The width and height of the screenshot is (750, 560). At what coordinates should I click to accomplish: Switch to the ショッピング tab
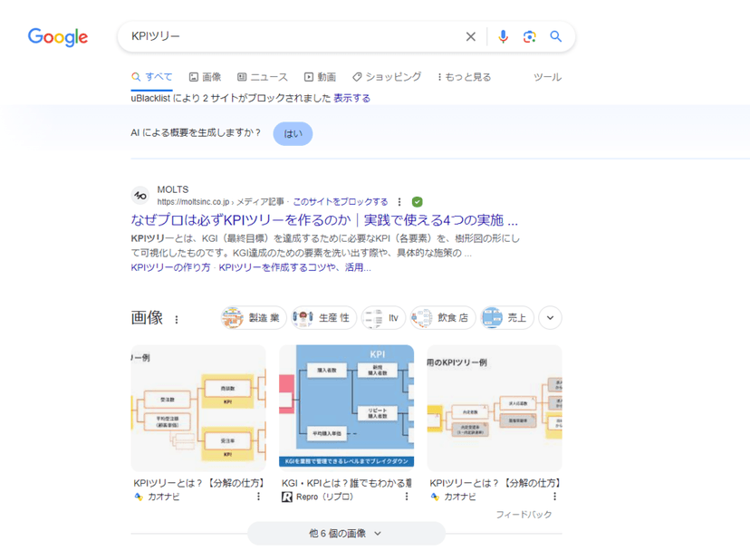point(387,77)
